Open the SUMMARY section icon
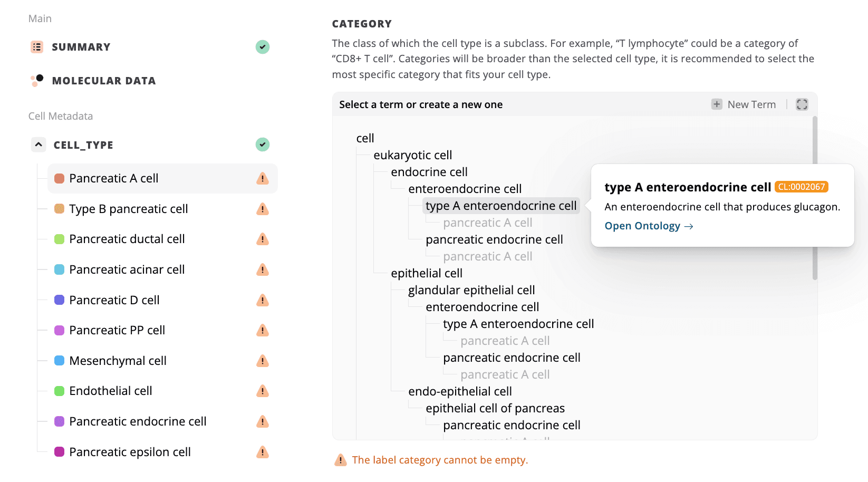This screenshot has width=868, height=482. [36, 46]
